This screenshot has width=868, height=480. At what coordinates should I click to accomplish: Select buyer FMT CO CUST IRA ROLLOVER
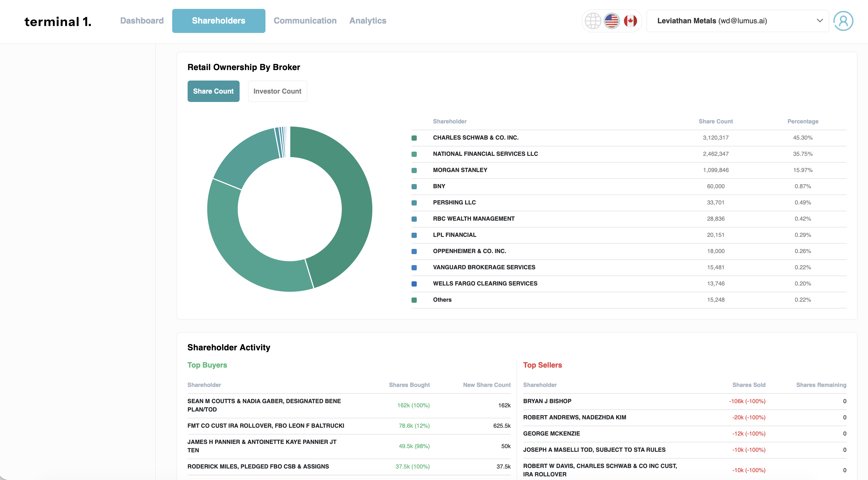pyautogui.click(x=266, y=426)
